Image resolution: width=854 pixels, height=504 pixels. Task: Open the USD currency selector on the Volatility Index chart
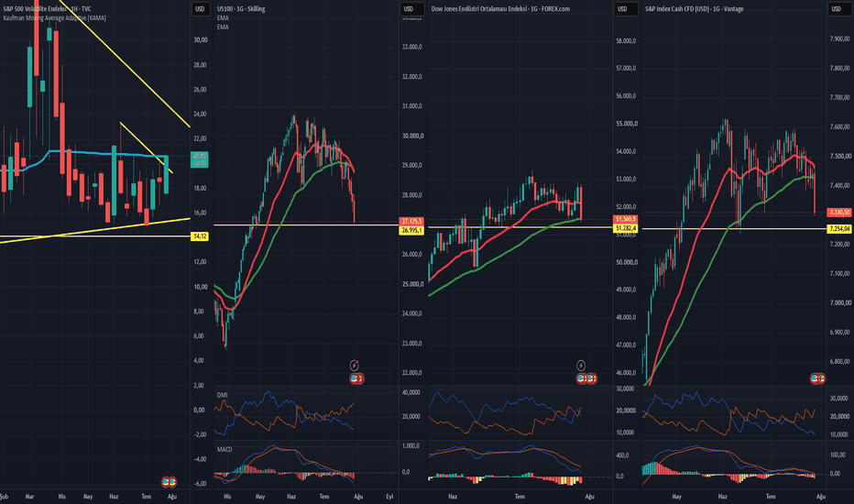200,9
